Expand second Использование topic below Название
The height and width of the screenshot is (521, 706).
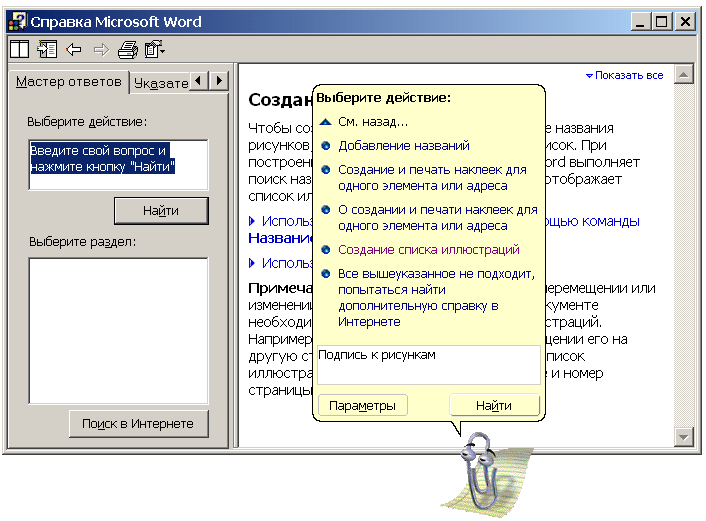click(281, 263)
